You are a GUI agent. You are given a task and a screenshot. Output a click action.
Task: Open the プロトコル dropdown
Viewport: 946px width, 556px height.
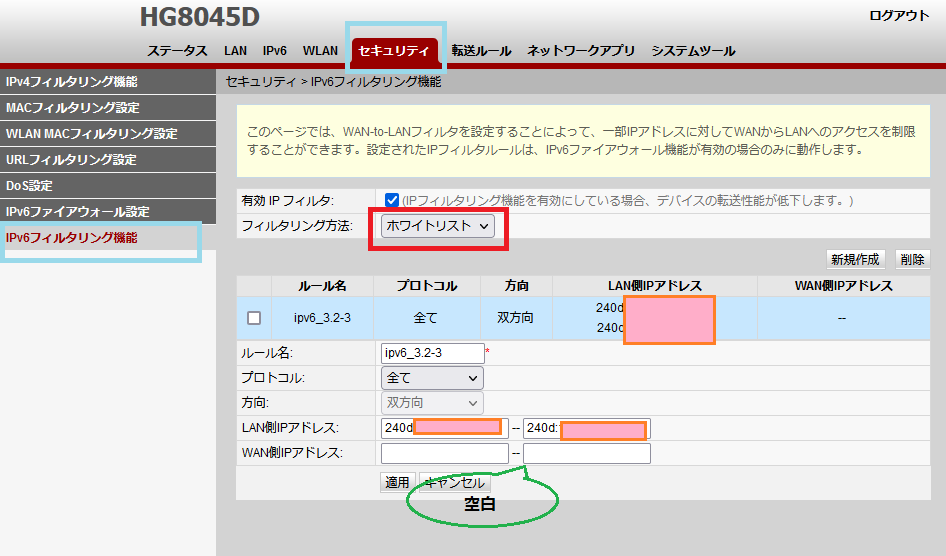(x=432, y=378)
